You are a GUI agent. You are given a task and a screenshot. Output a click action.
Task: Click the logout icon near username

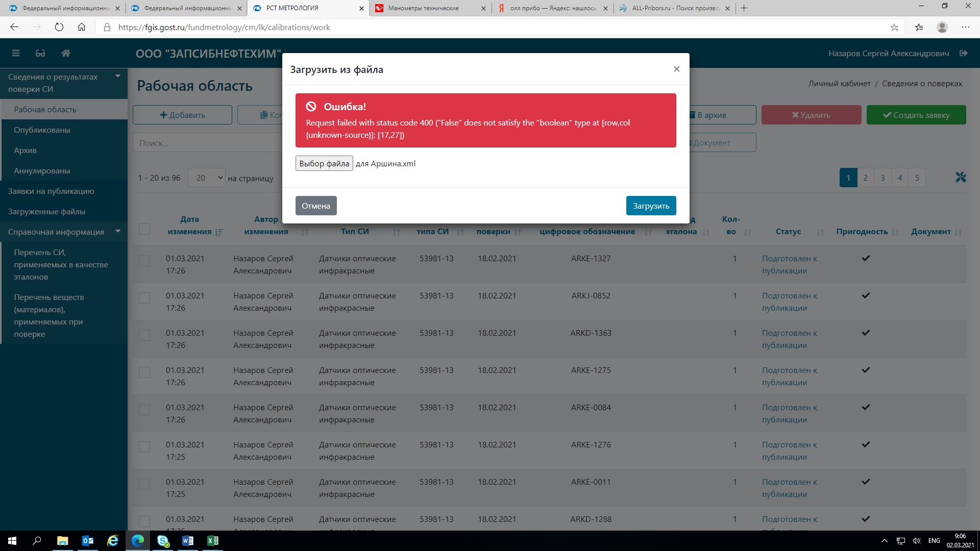coord(964,53)
